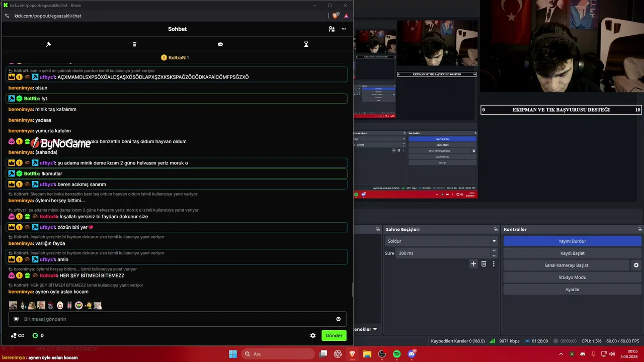
Task: Open Discord from taskbar
Action: 412,354
